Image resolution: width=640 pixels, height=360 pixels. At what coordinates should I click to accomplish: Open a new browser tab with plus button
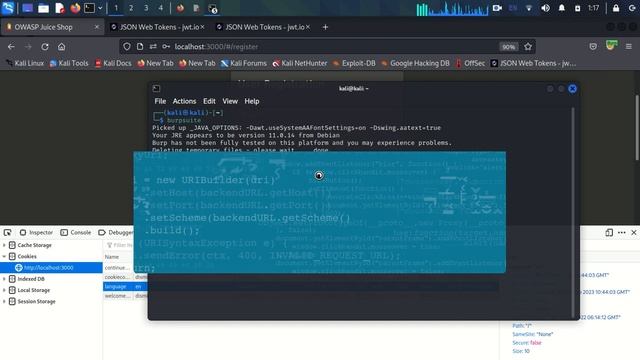(x=325, y=27)
